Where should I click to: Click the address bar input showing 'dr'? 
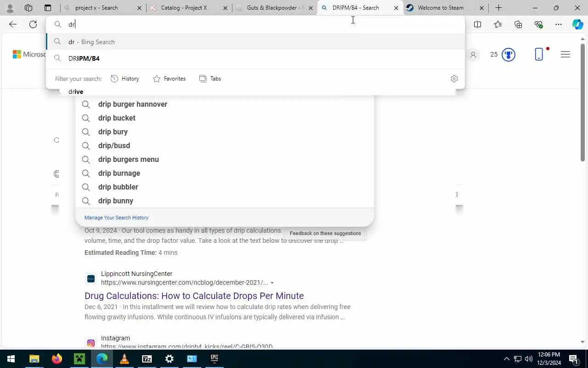(x=255, y=24)
